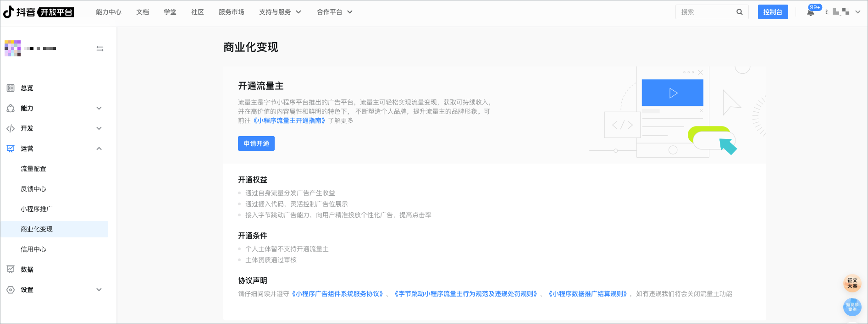Expand the 能力 sidebar section
This screenshot has width=868, height=324.
[x=99, y=108]
